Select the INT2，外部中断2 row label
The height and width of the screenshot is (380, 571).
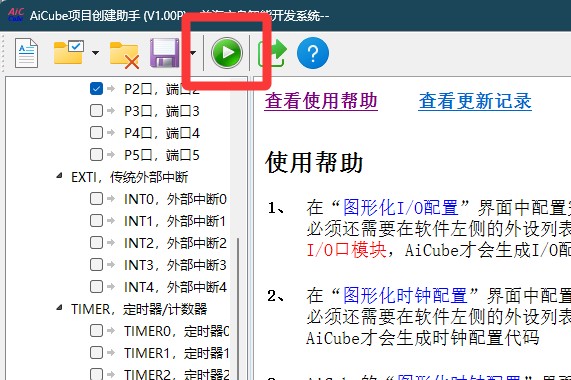point(175,243)
